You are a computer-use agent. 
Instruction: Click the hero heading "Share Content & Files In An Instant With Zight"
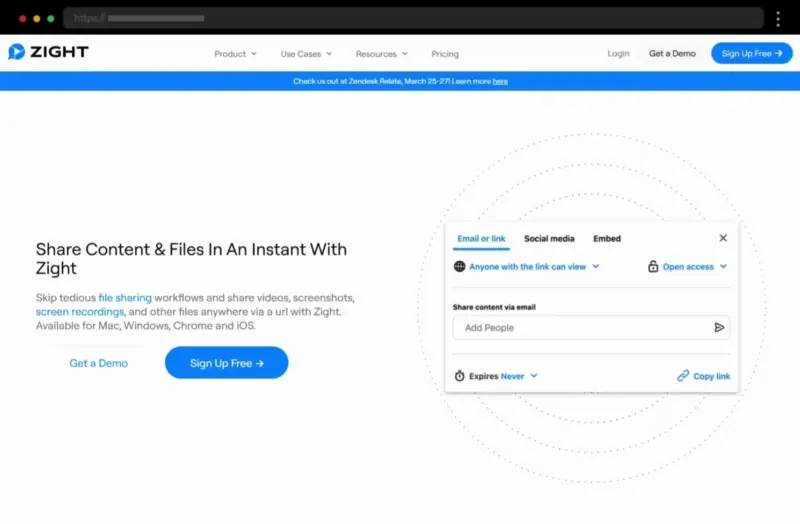(x=191, y=259)
